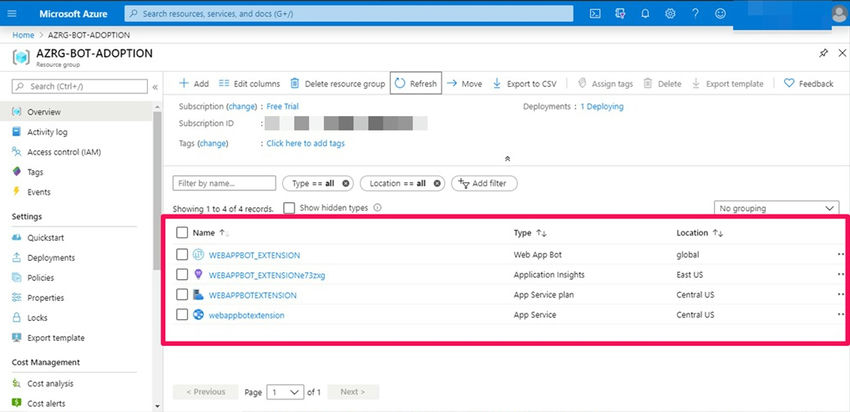Close the AZRG-BOT-ADOPTION blade

coord(842,53)
